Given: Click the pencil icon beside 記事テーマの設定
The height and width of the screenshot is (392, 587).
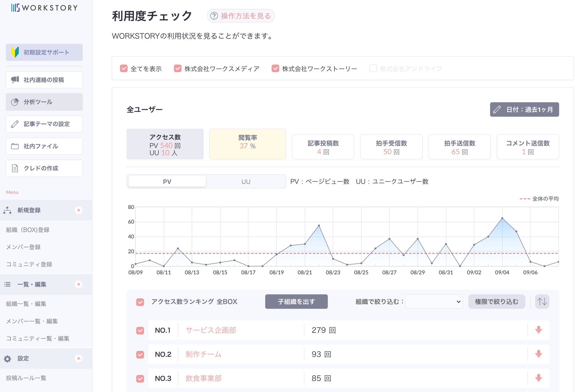Looking at the screenshot, I should (15, 124).
